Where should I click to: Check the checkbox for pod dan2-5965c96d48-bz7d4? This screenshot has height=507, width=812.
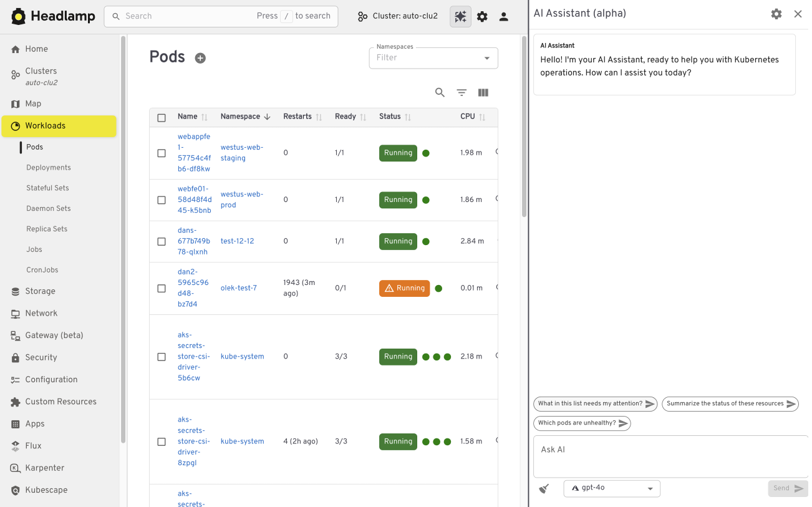(x=162, y=288)
